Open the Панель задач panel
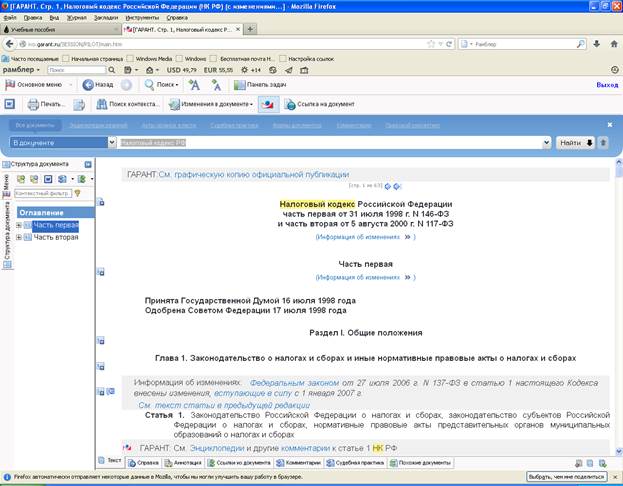 (x=260, y=85)
